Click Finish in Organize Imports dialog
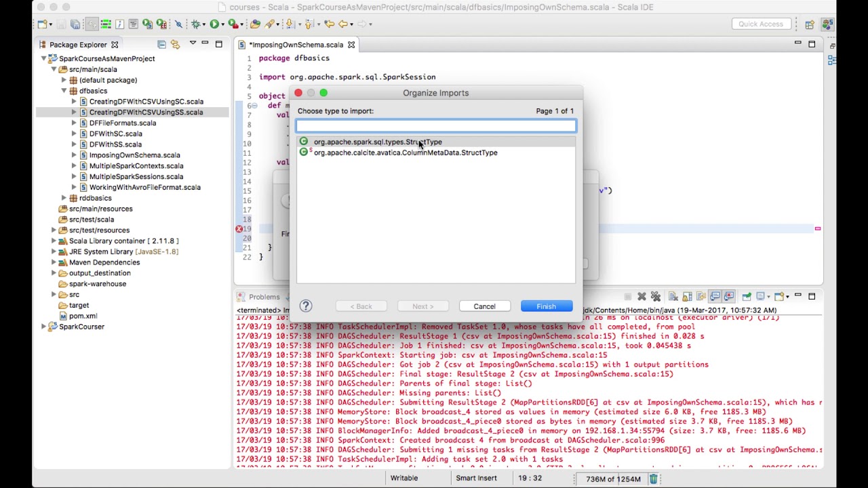This screenshot has width=868, height=488. 547,306
